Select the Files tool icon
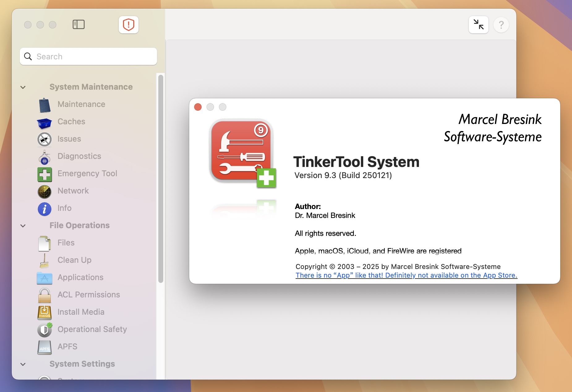572x392 pixels. pyautogui.click(x=45, y=243)
